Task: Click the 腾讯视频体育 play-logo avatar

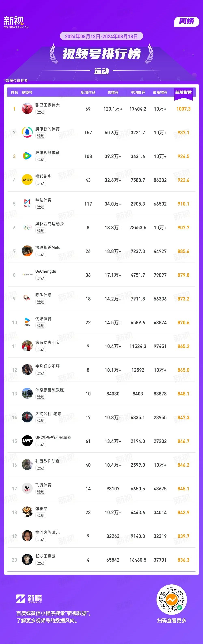Action: coord(27,156)
